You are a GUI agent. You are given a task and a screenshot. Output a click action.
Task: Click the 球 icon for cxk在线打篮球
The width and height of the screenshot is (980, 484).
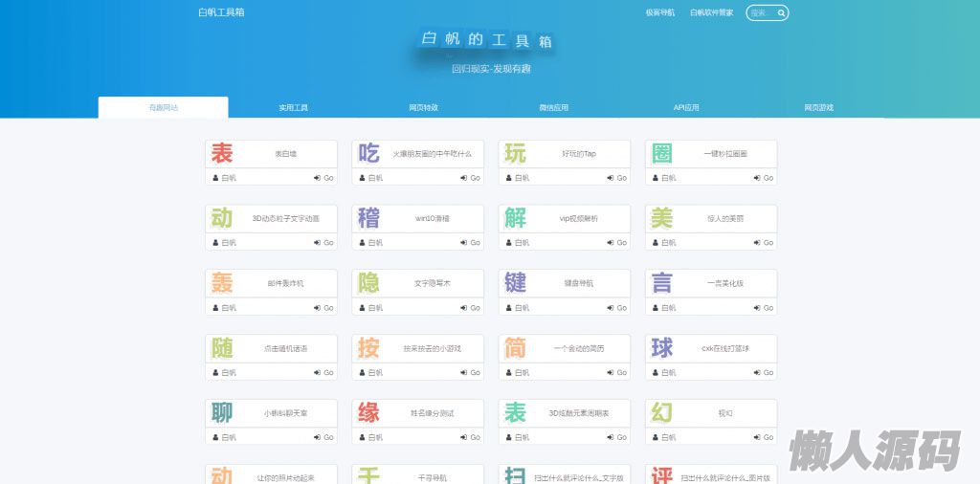click(661, 348)
